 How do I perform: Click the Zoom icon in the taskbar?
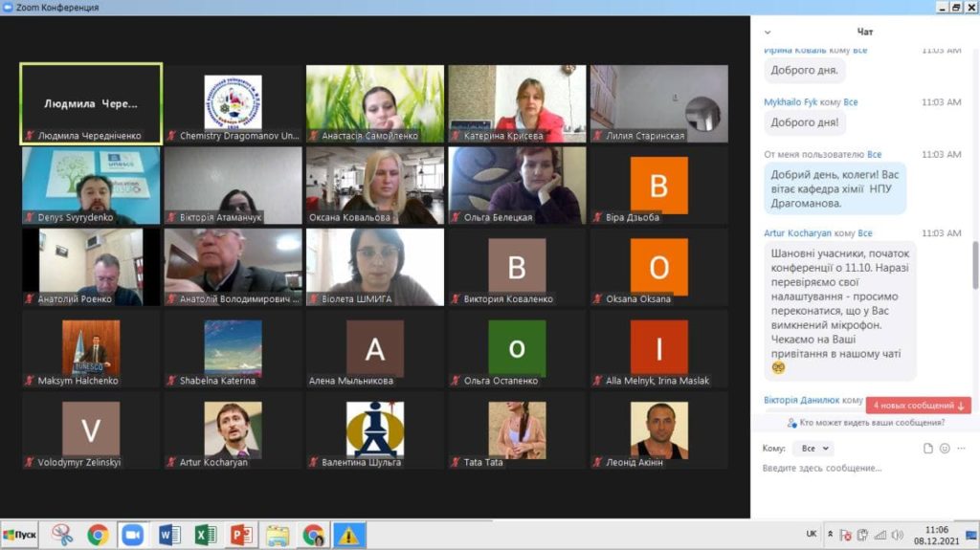[132, 535]
